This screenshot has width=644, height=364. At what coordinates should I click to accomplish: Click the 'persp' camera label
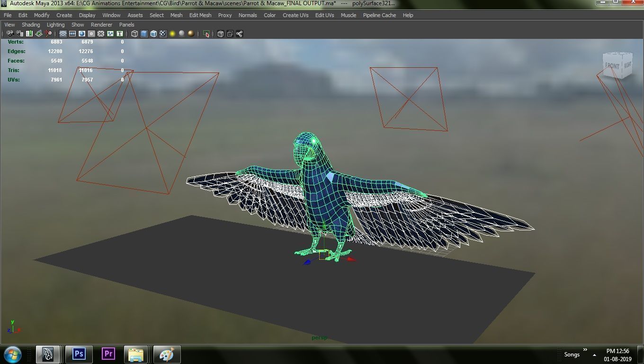click(320, 338)
